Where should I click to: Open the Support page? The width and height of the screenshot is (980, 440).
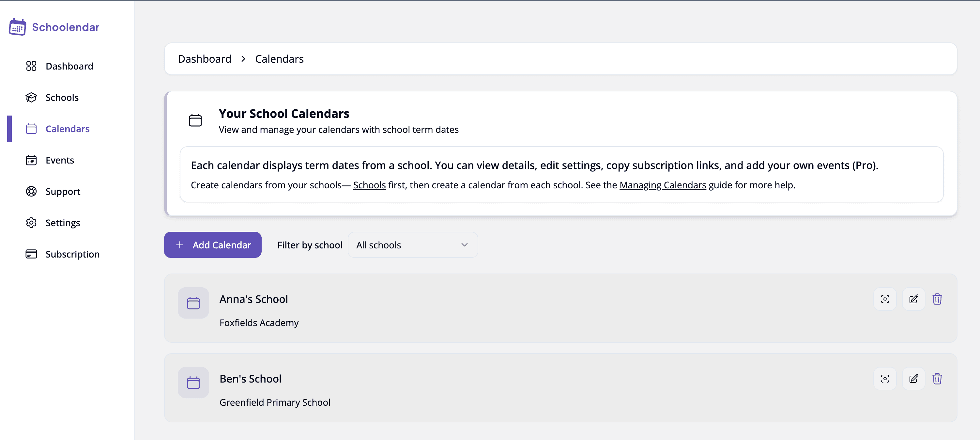(x=63, y=192)
